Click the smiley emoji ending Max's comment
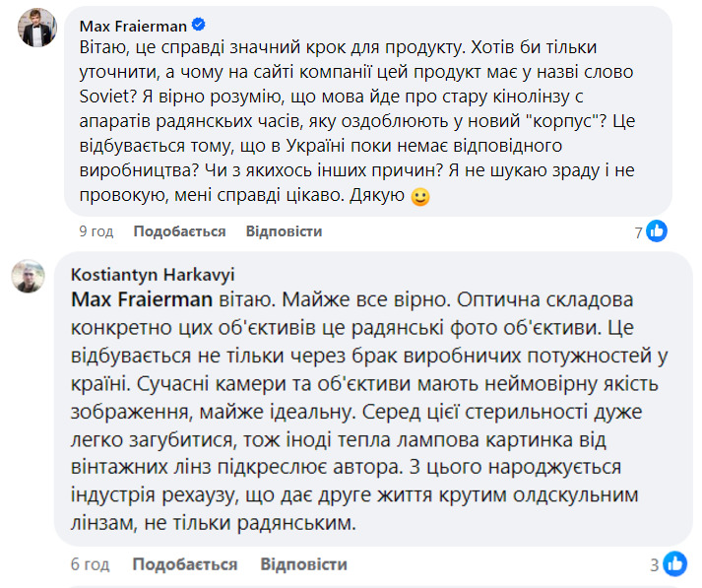The width and height of the screenshot is (702, 588). [420, 198]
